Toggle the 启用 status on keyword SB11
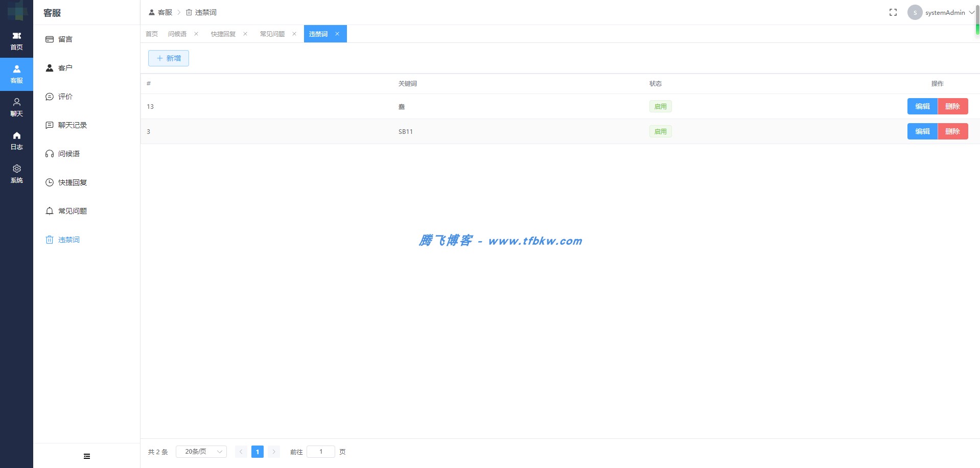Viewport: 980px width, 468px height. click(661, 131)
